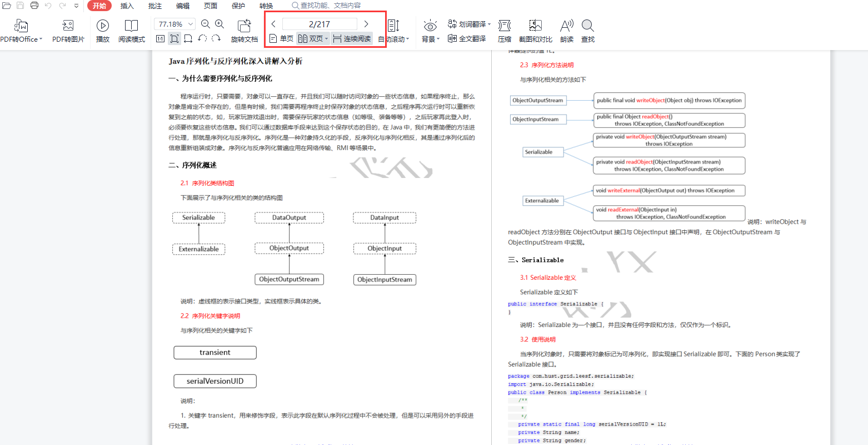Go to previous page arrow
Image resolution: width=868 pixels, height=445 pixels.
click(x=273, y=24)
